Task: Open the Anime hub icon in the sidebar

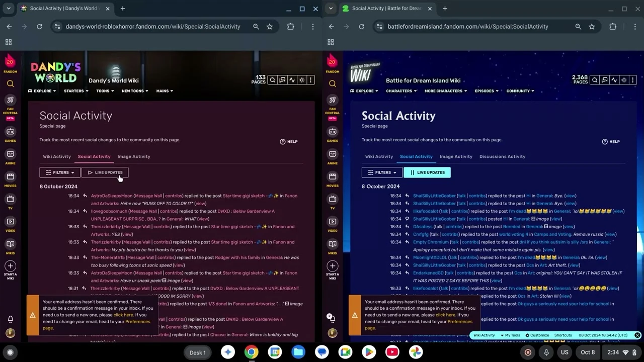Action: tap(10, 154)
